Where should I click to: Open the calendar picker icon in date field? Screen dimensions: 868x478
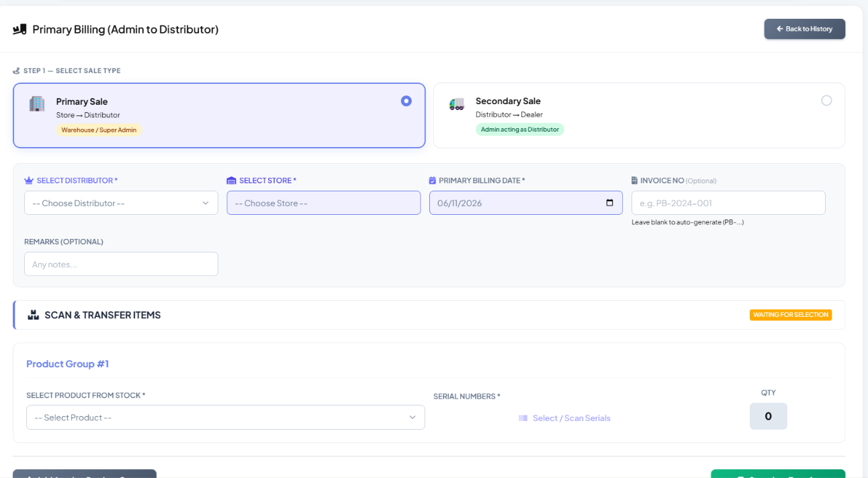click(x=609, y=203)
